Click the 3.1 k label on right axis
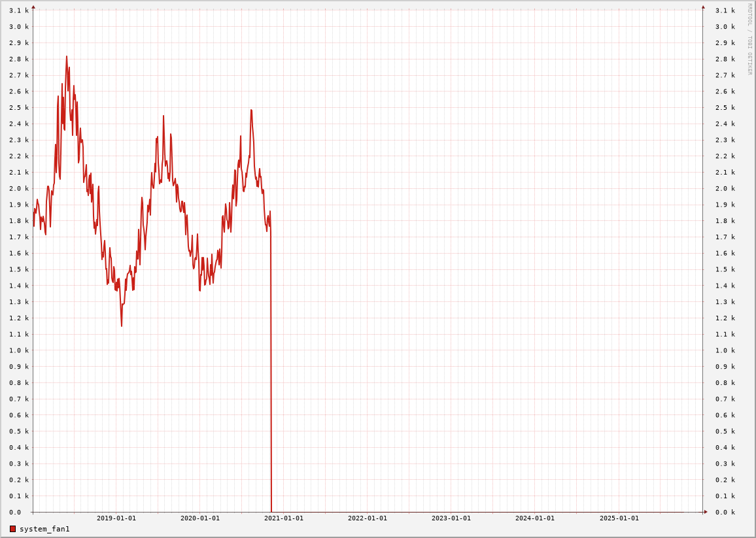Screen dimensions: 756x538 pyautogui.click(x=725, y=10)
